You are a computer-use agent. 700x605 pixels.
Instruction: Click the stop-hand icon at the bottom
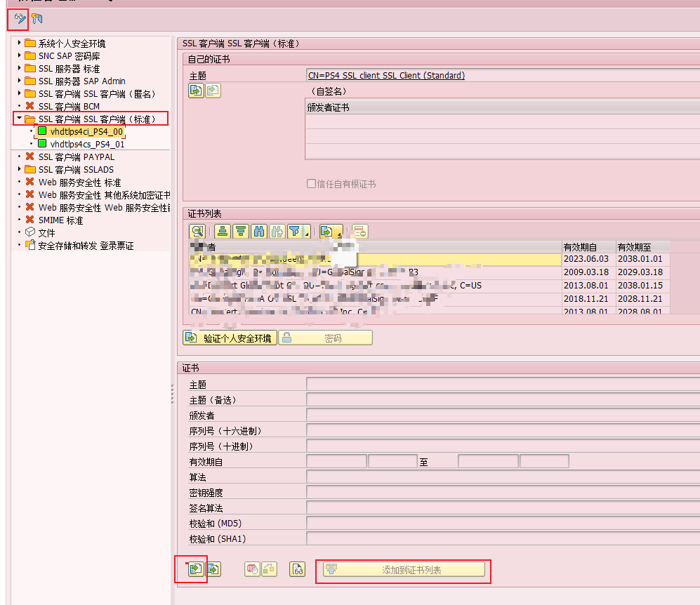252,569
